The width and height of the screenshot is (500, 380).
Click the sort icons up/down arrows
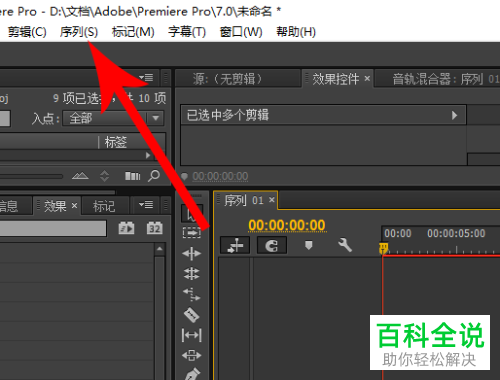[105, 176]
